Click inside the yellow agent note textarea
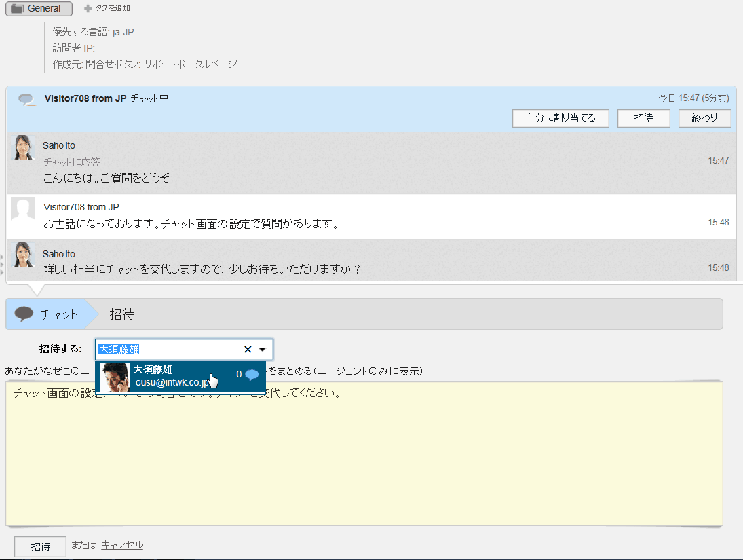Screen dimensions: 743x560 click(x=364, y=454)
